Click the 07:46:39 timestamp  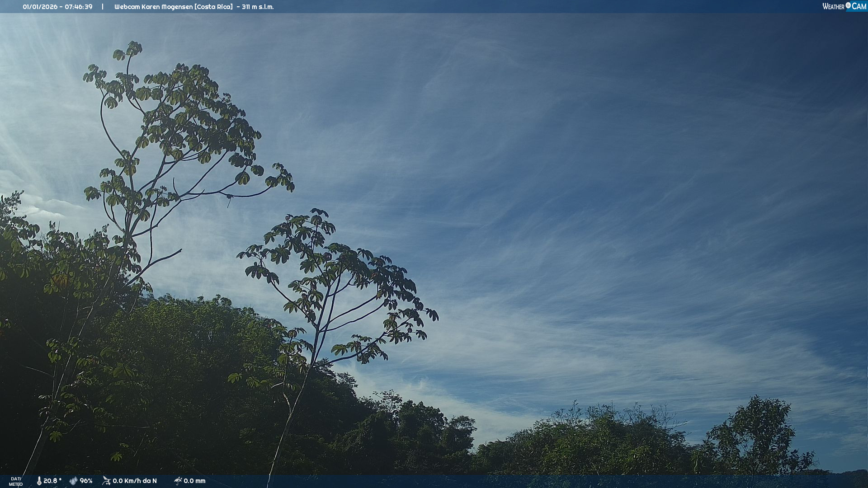coord(78,7)
